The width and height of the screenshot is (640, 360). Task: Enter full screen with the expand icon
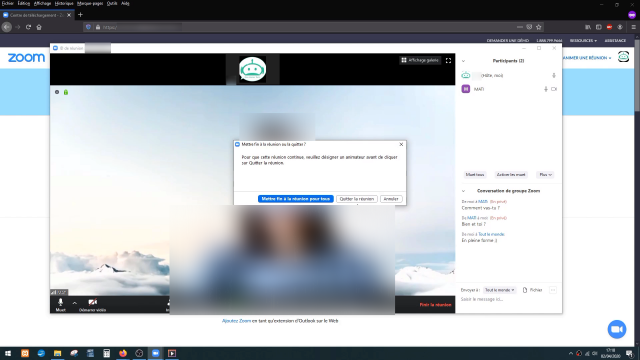448,60
